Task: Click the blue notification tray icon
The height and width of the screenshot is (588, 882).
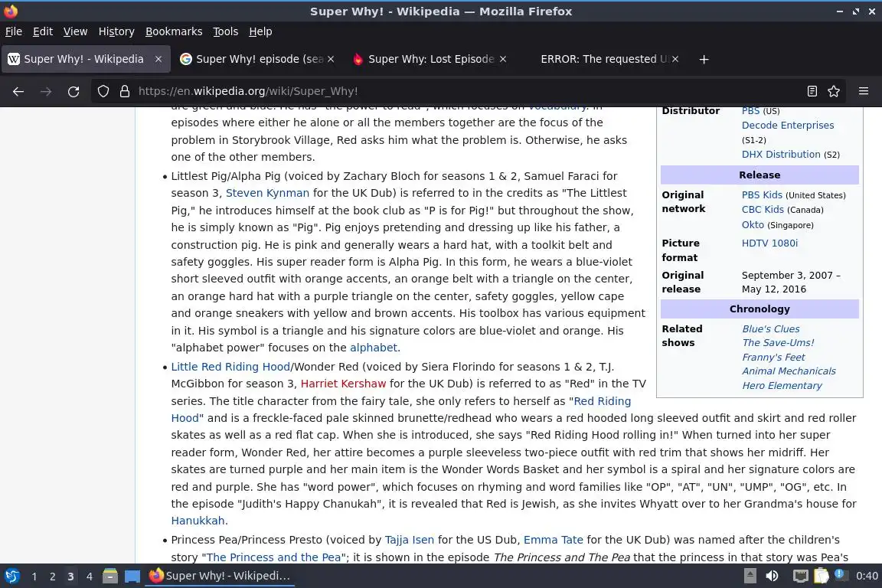Action: [839, 574]
